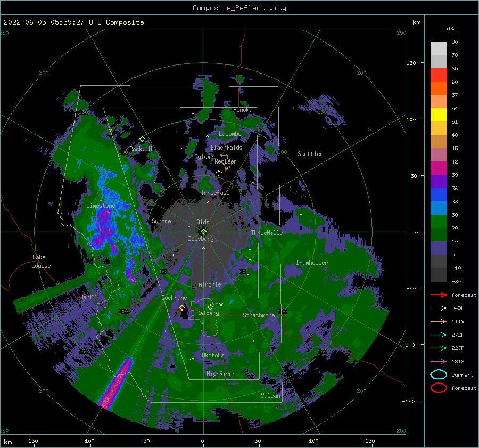Click the radar site marker at Didsbury
This screenshot has width=479, height=448.
point(203,232)
